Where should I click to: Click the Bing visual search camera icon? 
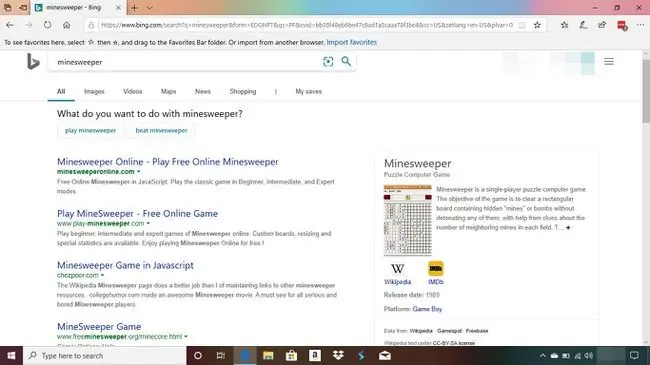pos(328,62)
